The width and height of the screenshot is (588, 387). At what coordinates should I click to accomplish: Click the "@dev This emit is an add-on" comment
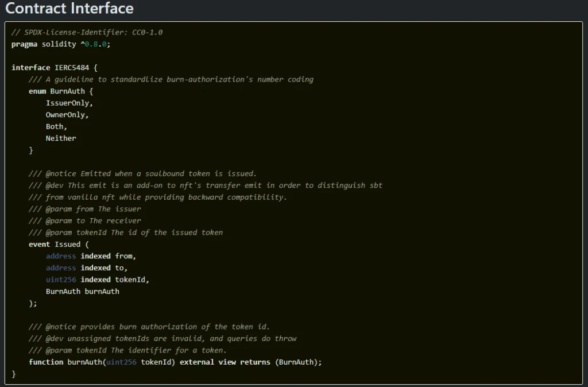206,185
